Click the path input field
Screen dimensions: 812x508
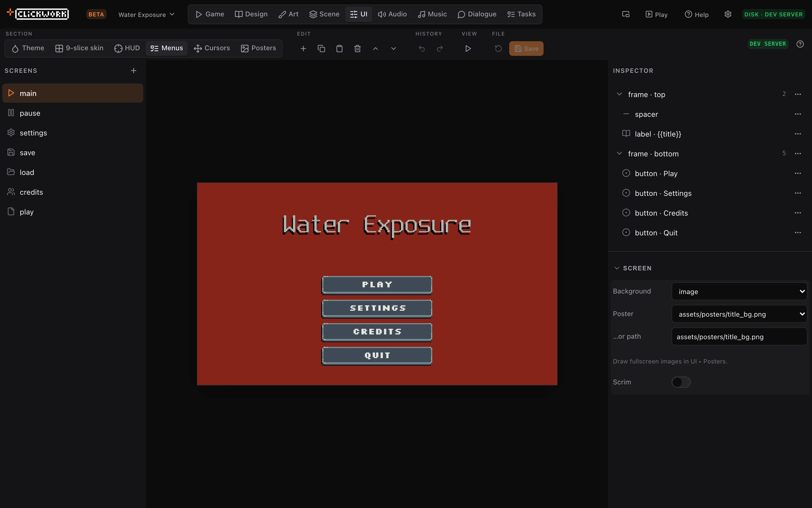(739, 337)
